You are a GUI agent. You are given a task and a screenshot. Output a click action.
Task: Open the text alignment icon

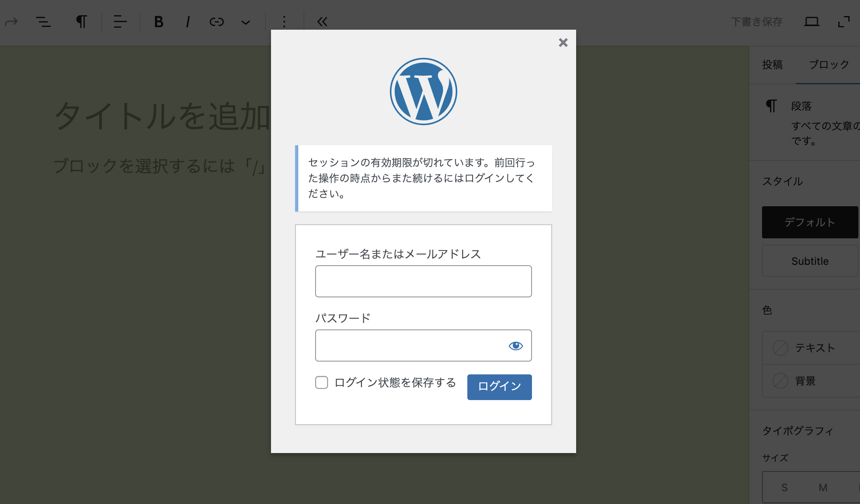coord(120,22)
